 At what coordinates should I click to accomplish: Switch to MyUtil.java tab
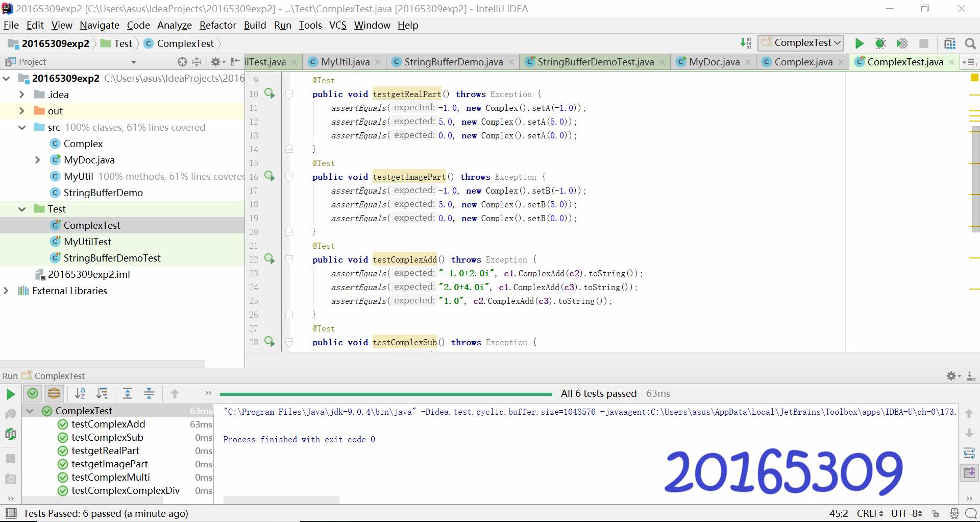(x=345, y=62)
